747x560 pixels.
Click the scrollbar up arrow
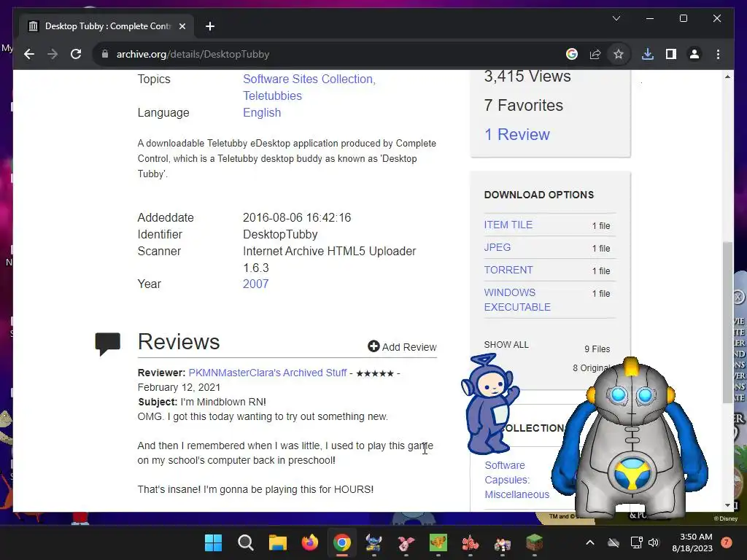727,77
